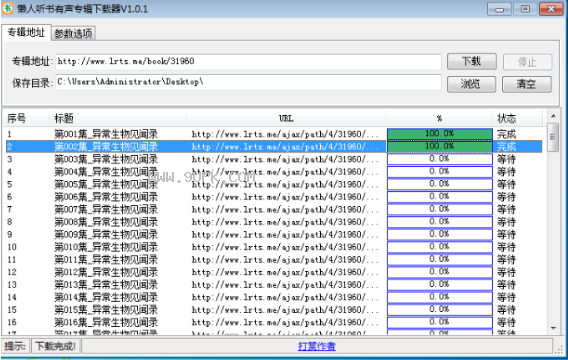568x360 pixels.
Task: Select row 第006集_异常生物见闻录
Action: pos(274,197)
